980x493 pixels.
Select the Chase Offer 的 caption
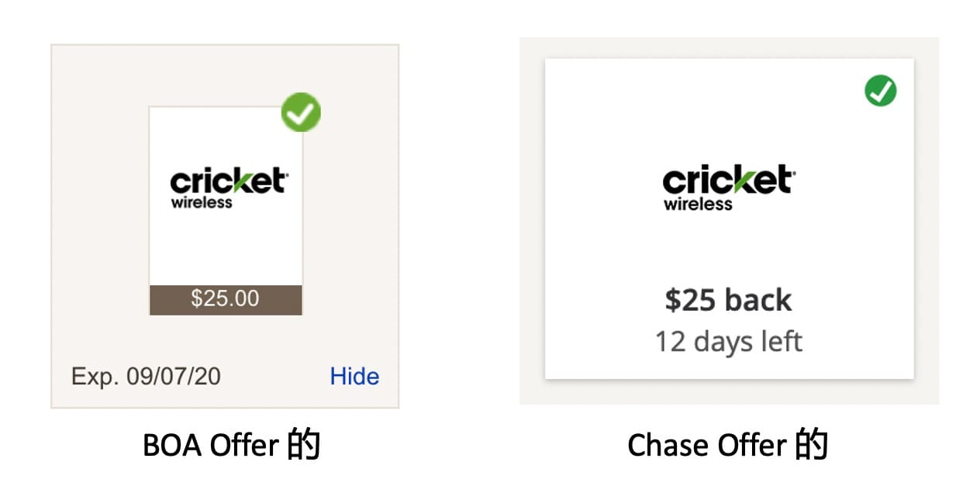point(729,445)
